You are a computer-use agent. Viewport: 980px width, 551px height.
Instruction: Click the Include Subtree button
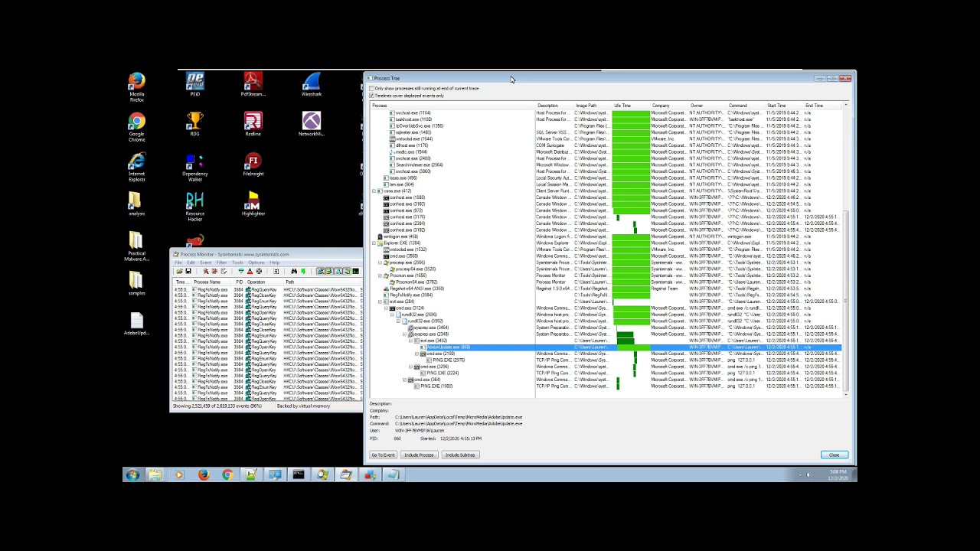click(460, 455)
